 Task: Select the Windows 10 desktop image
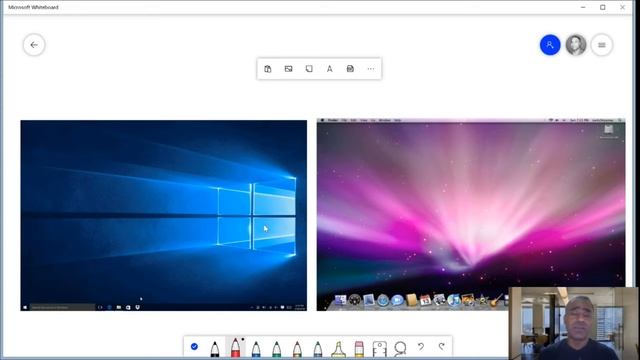click(164, 216)
